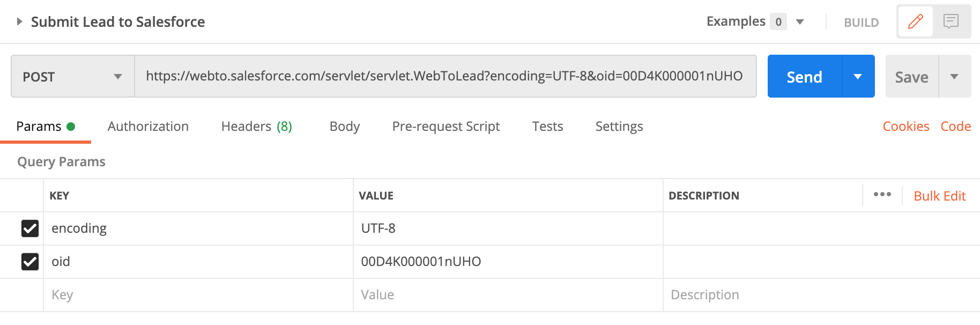Screen dimensions: 980x325
Task: Open the three-dots column options menu
Action: coord(882,195)
